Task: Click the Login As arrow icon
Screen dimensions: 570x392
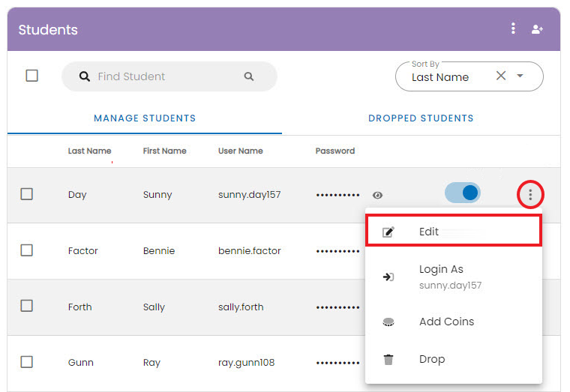Action: [388, 277]
